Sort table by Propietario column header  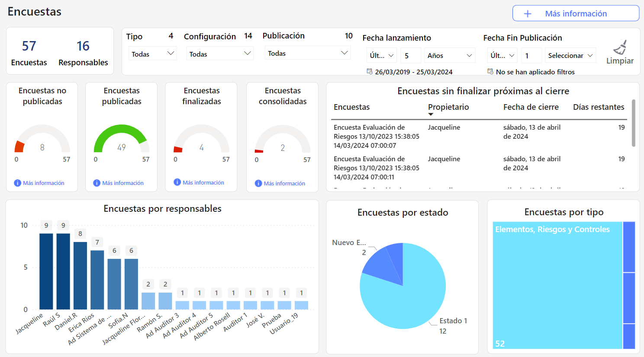point(448,107)
